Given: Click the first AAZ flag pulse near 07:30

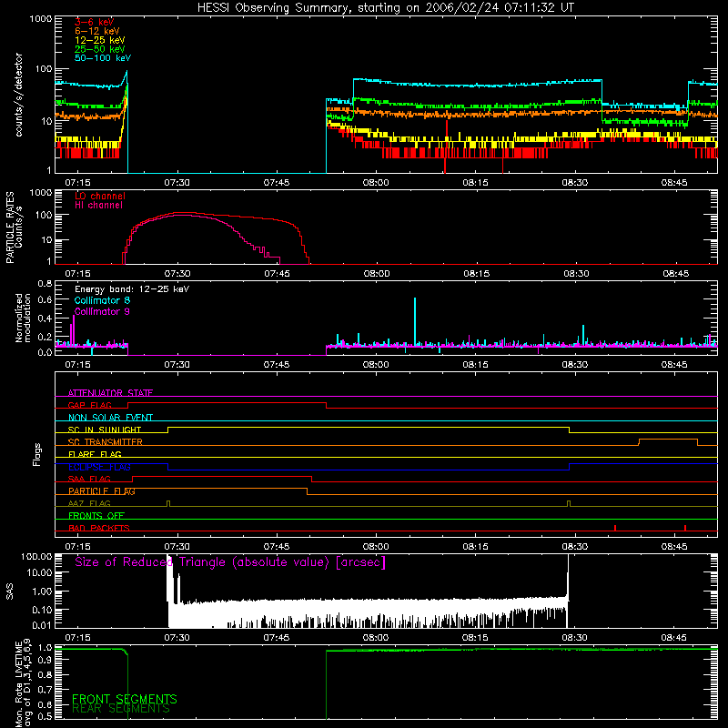Looking at the screenshot, I should (168, 503).
